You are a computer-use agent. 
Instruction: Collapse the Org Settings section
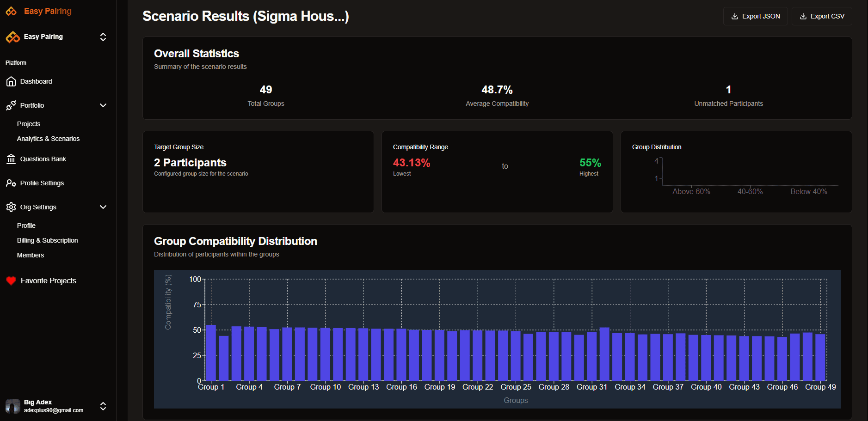click(103, 207)
